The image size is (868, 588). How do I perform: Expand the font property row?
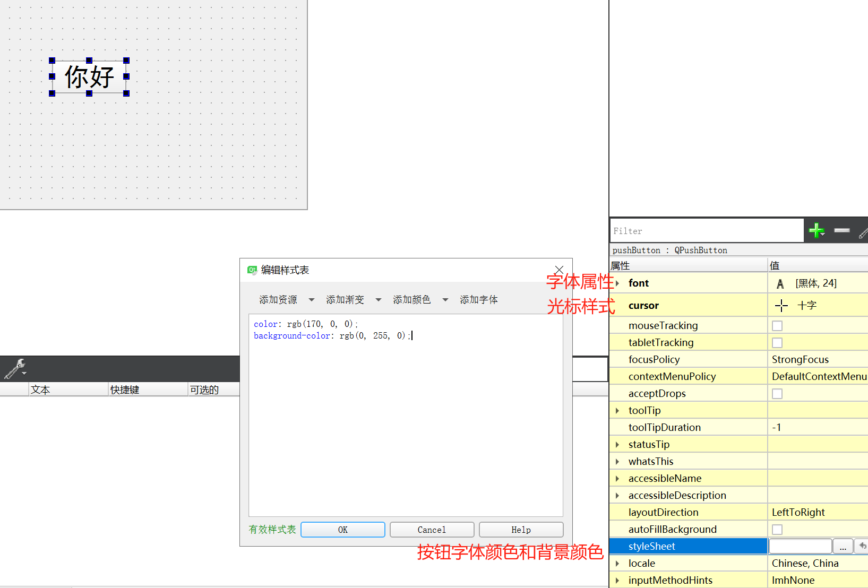pyautogui.click(x=617, y=283)
